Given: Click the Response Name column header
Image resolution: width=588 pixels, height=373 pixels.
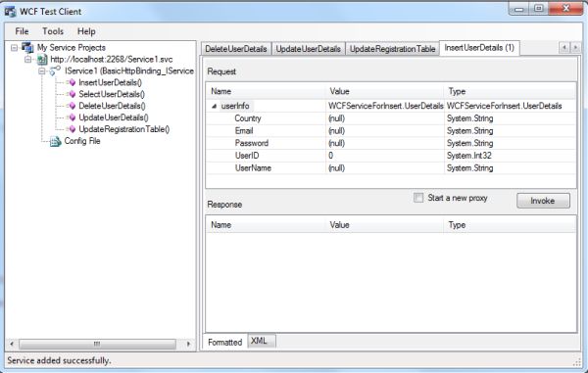Looking at the screenshot, I should coord(266,225).
